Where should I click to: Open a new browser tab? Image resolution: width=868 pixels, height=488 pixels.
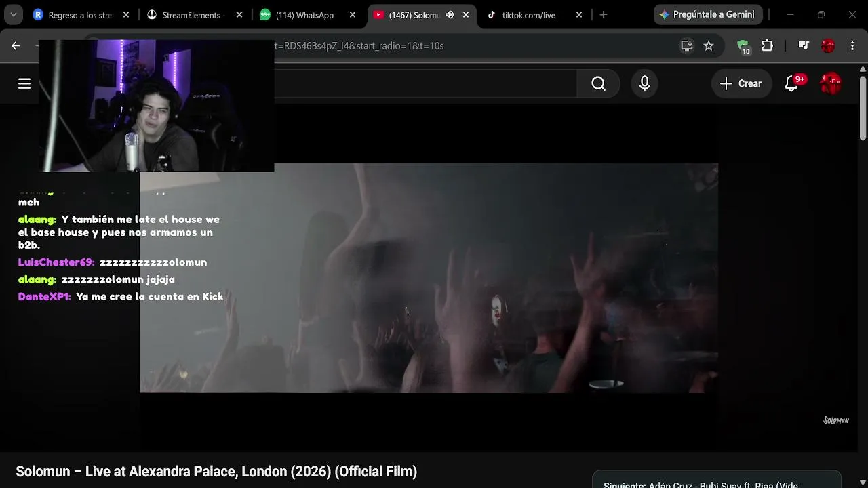[604, 15]
